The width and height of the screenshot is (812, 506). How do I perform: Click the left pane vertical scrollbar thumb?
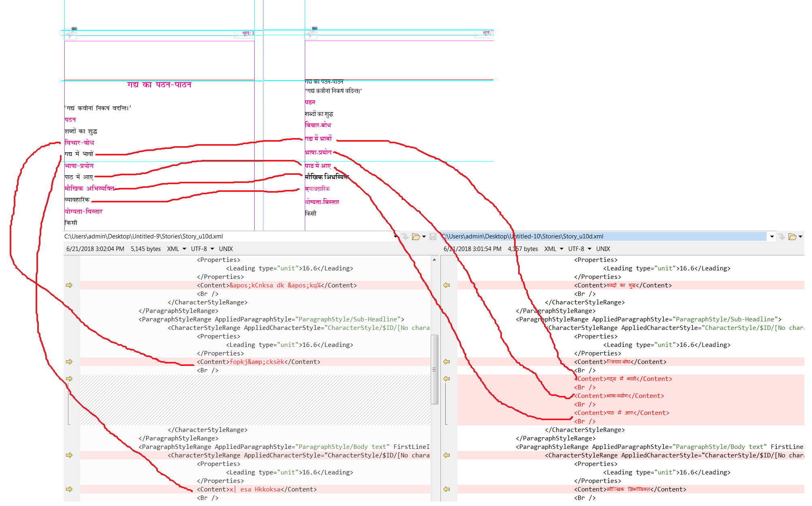(435, 369)
